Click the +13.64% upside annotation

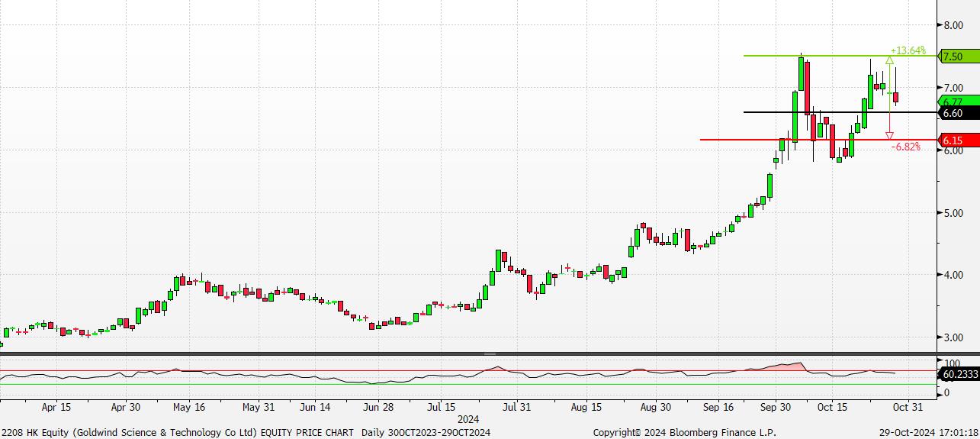pyautogui.click(x=909, y=50)
